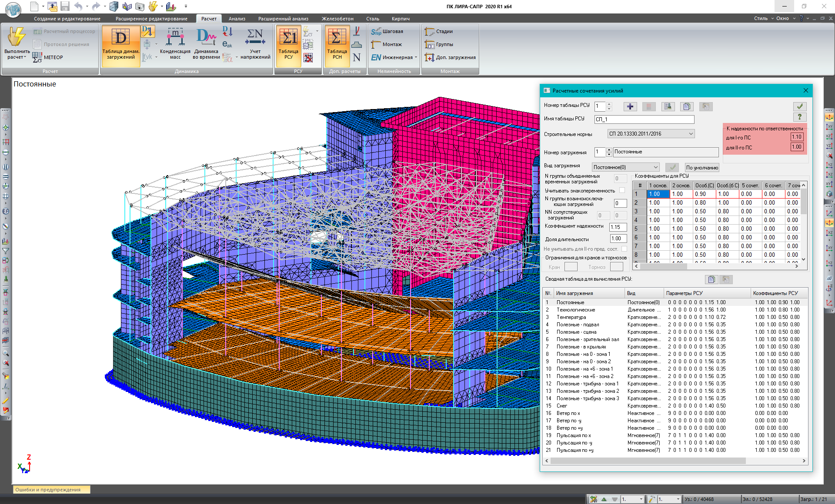Increase Номер загружения with spinner up arrow

coord(609,149)
